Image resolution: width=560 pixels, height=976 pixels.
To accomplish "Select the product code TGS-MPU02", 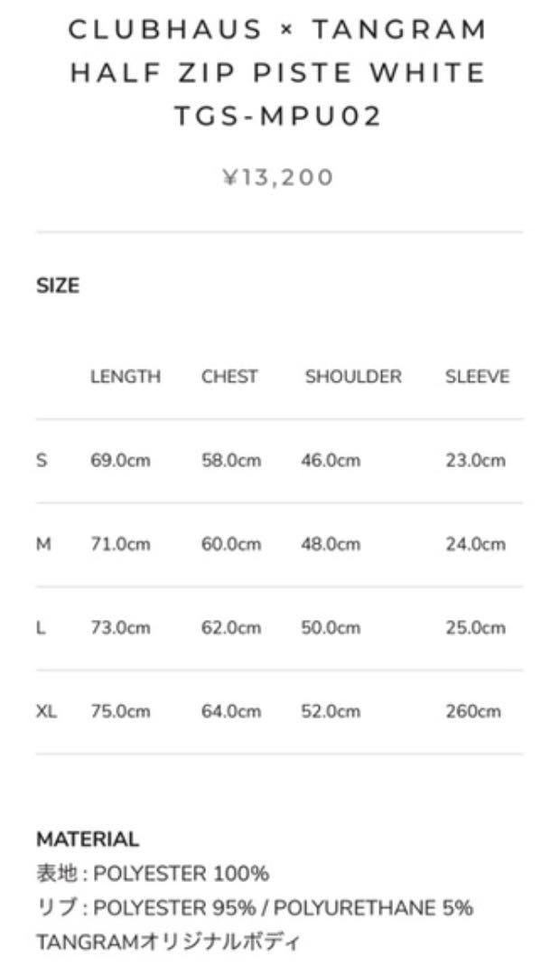I will point(277,116).
